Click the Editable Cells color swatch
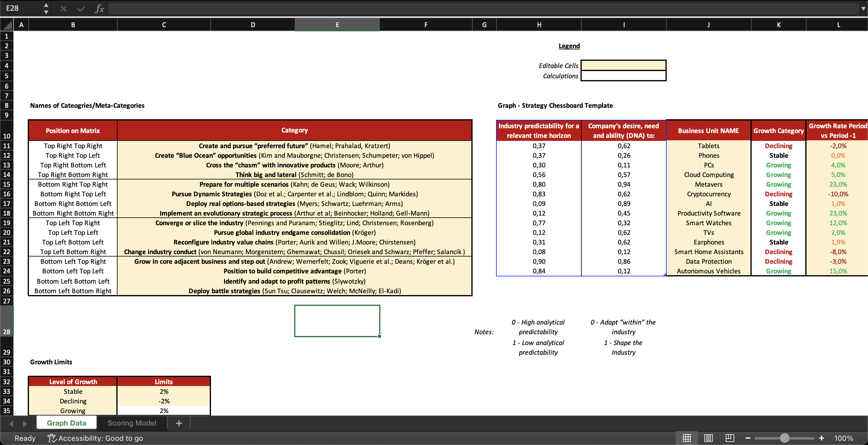The height and width of the screenshot is (445, 868). click(623, 65)
